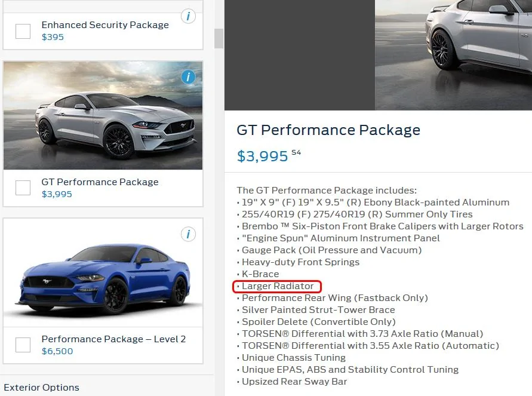This screenshot has width=532, height=396.
Task: Open info icon on GT Performance Package image
Action: [188, 77]
